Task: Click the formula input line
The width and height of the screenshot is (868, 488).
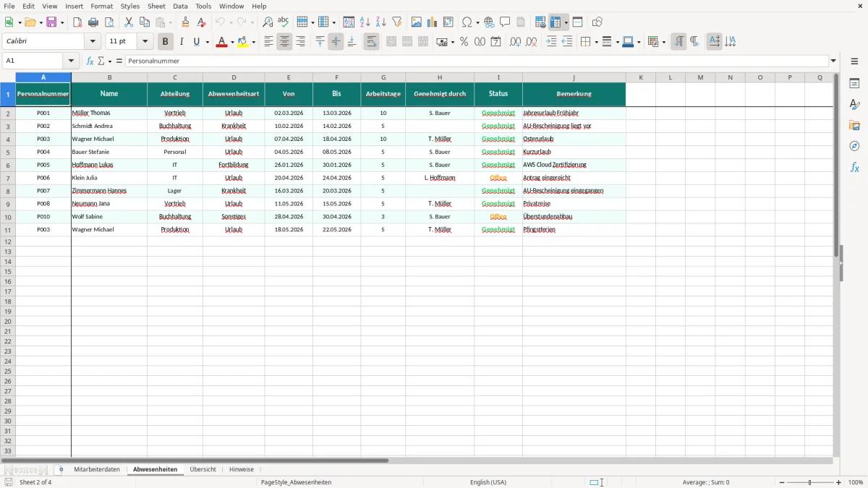Action: point(477,61)
